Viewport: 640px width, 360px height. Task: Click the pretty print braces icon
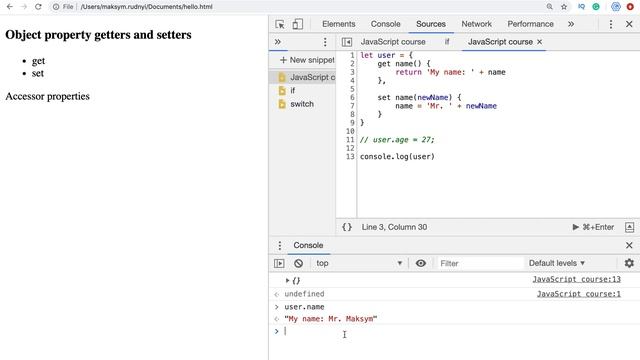click(347, 227)
